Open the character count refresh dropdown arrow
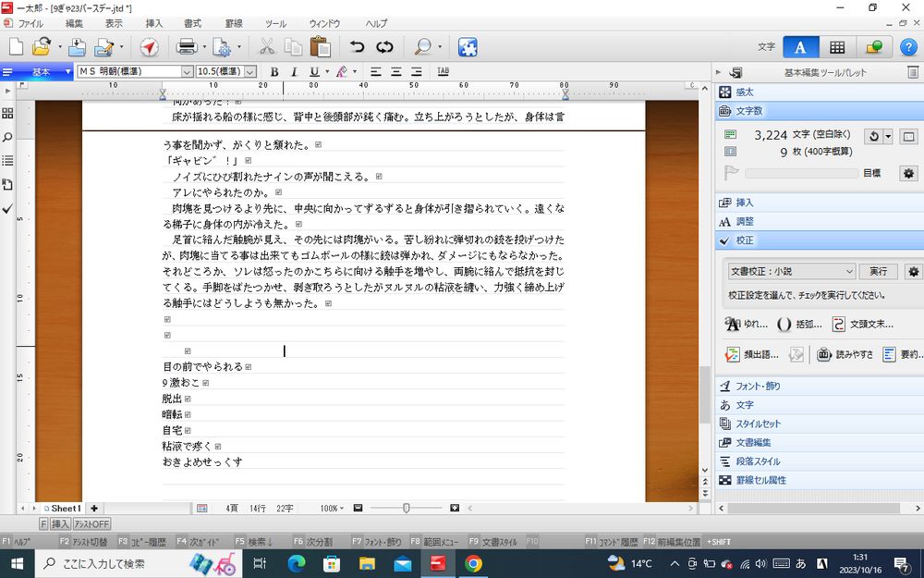924x578 pixels. pyautogui.click(x=887, y=136)
